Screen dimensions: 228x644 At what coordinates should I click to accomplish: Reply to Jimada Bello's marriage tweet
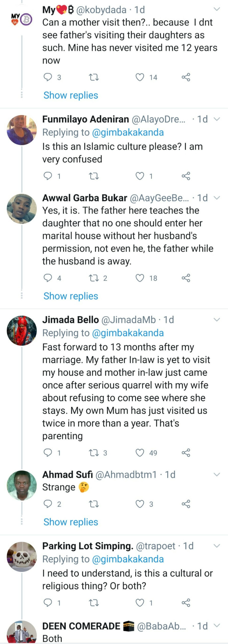click(x=48, y=453)
